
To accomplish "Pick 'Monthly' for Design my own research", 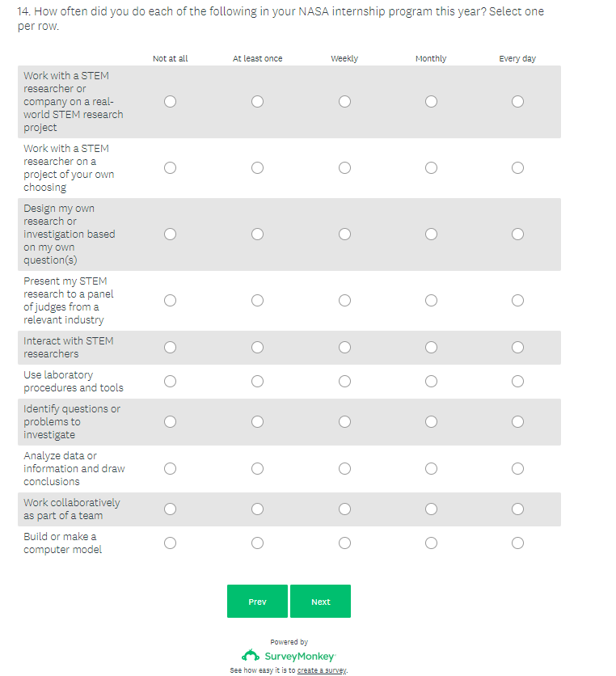I will [x=431, y=234].
